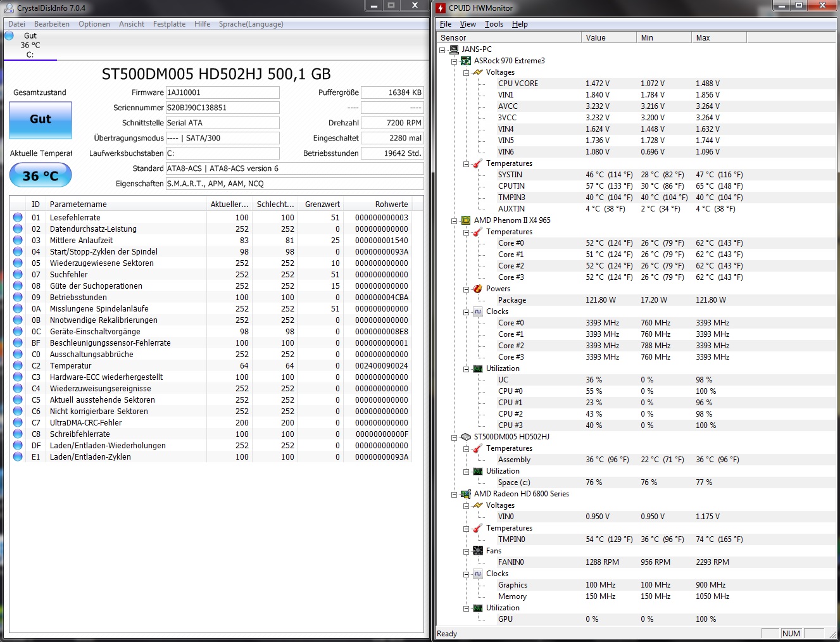This screenshot has height=642, width=840.
Task: Click the motherboard Temperatures thermometer icon
Action: [478, 163]
